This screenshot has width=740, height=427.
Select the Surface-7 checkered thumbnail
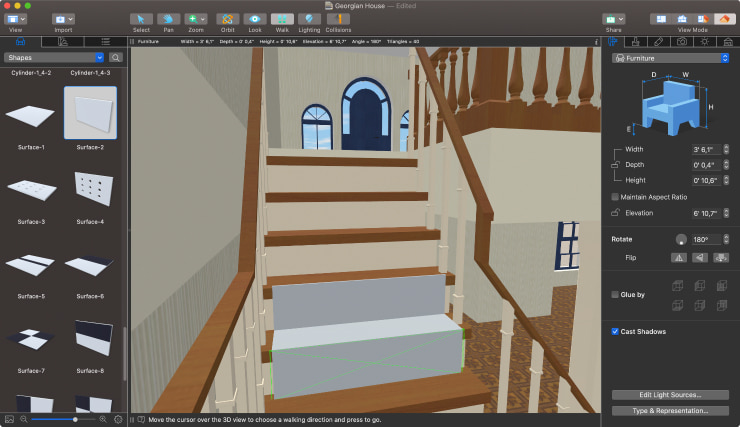[31, 339]
